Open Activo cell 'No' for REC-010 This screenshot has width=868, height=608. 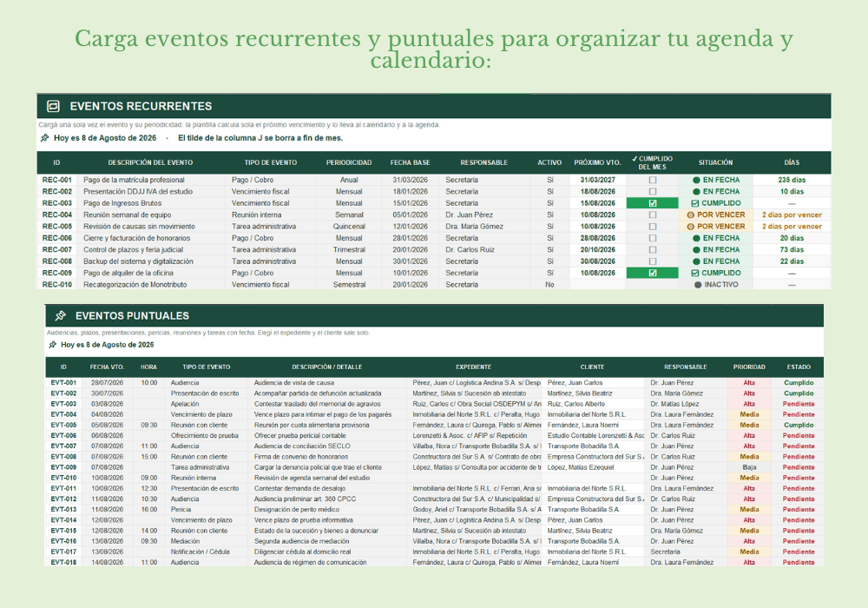click(549, 285)
